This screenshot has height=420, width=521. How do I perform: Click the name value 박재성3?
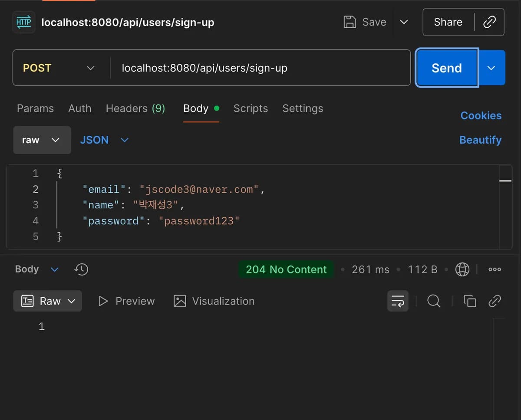[x=156, y=205]
